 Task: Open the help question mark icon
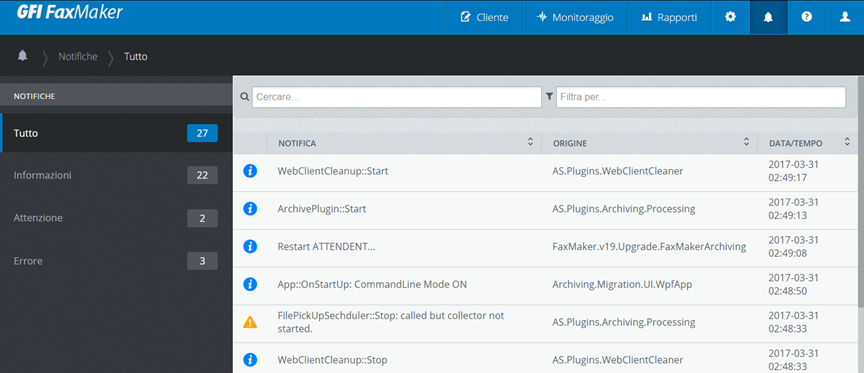pos(806,17)
